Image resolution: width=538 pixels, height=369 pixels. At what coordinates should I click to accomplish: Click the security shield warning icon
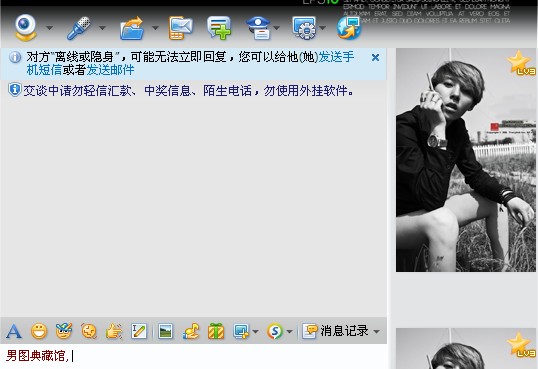coord(15,90)
